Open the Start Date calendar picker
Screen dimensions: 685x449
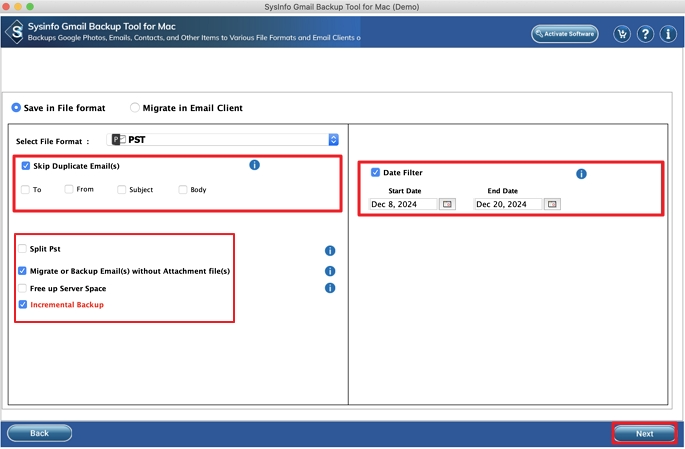[x=447, y=204]
